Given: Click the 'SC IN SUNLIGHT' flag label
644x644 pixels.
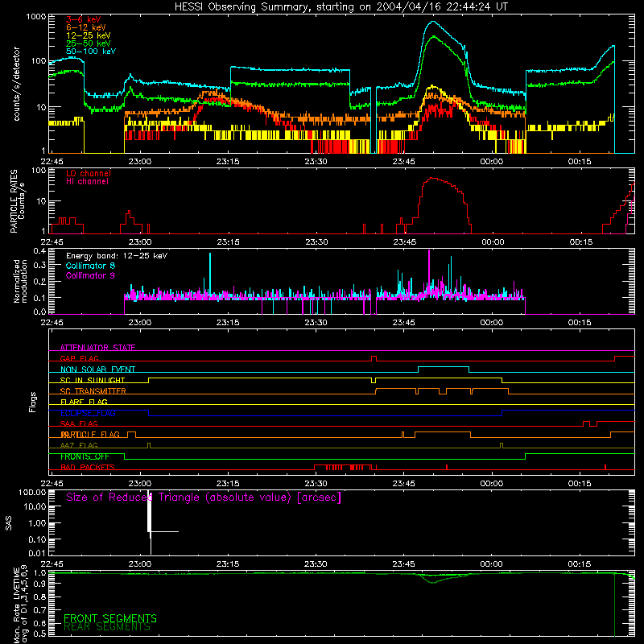Looking at the screenshot, I should click(93, 380).
